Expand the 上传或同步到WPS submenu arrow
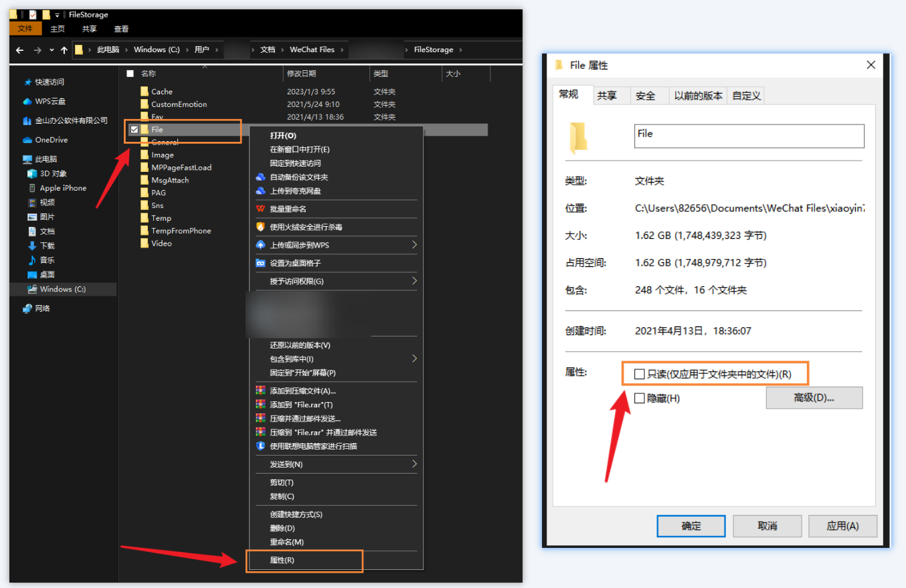906x588 pixels. [415, 246]
